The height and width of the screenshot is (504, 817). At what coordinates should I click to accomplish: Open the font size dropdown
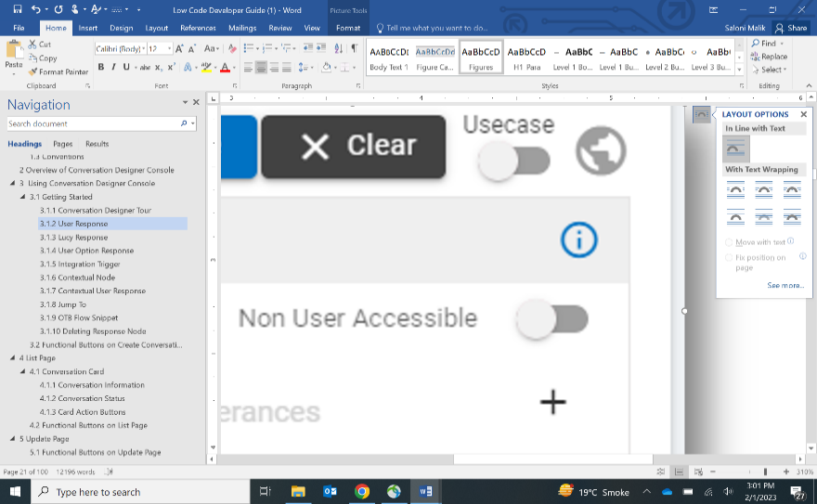(168, 48)
